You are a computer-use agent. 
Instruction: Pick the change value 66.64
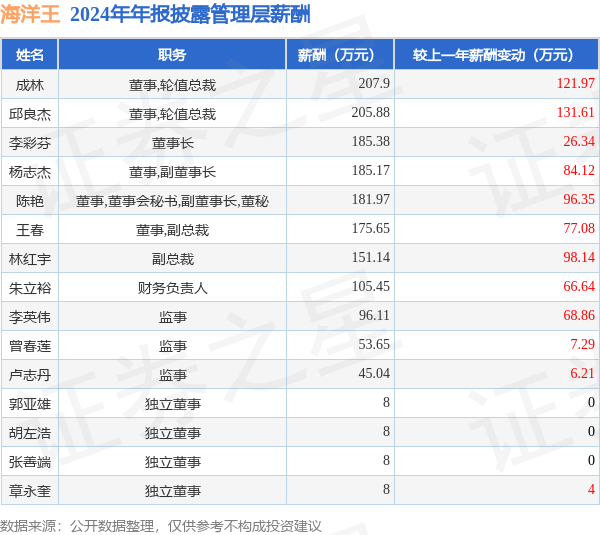[579, 286]
